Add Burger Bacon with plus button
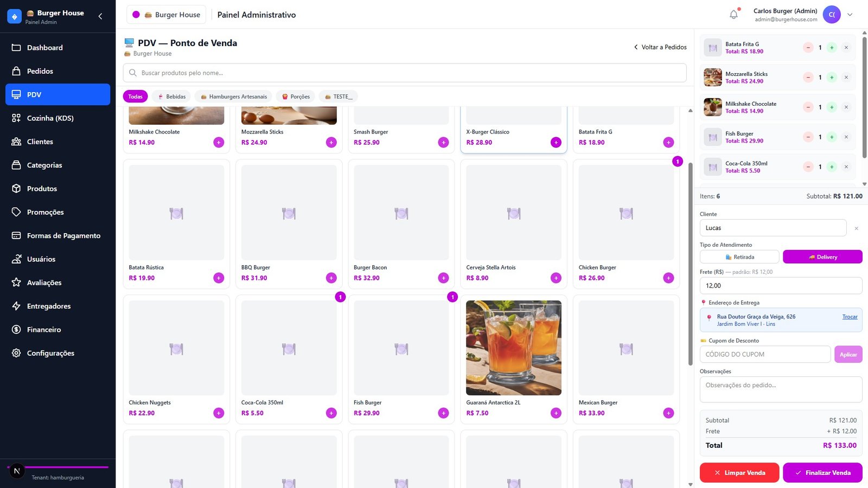 pos(444,278)
